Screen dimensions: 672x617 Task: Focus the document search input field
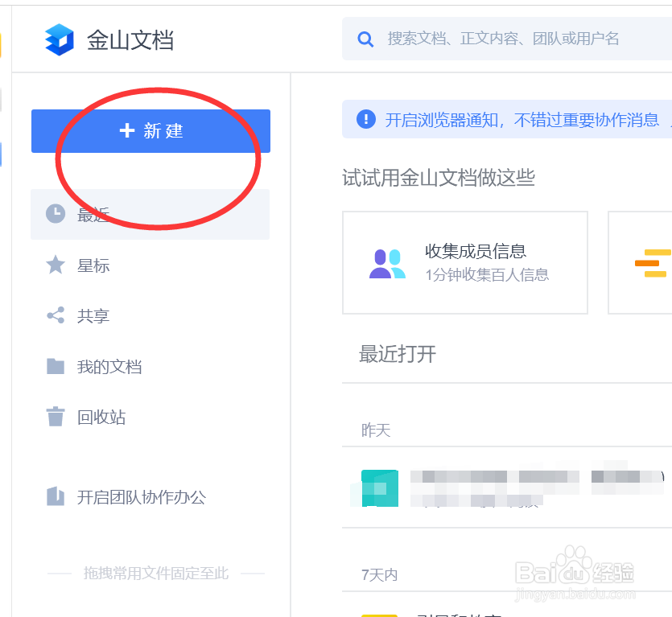pyautogui.click(x=506, y=39)
